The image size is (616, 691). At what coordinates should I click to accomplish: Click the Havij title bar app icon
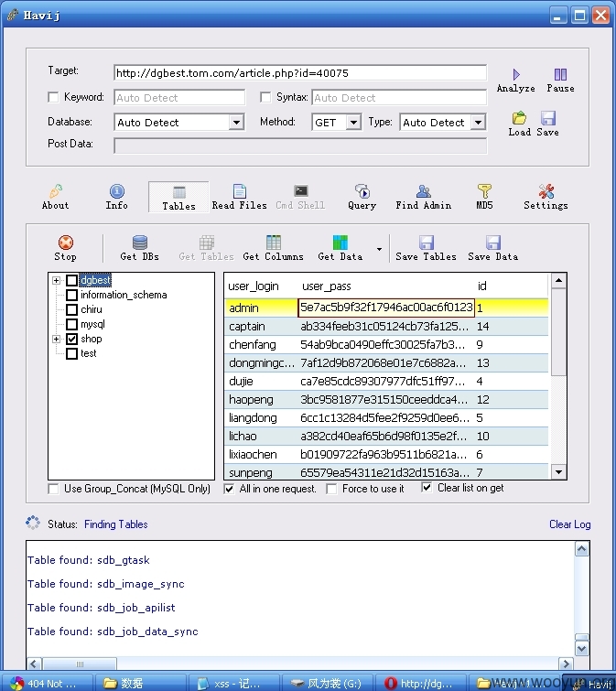pos(12,15)
